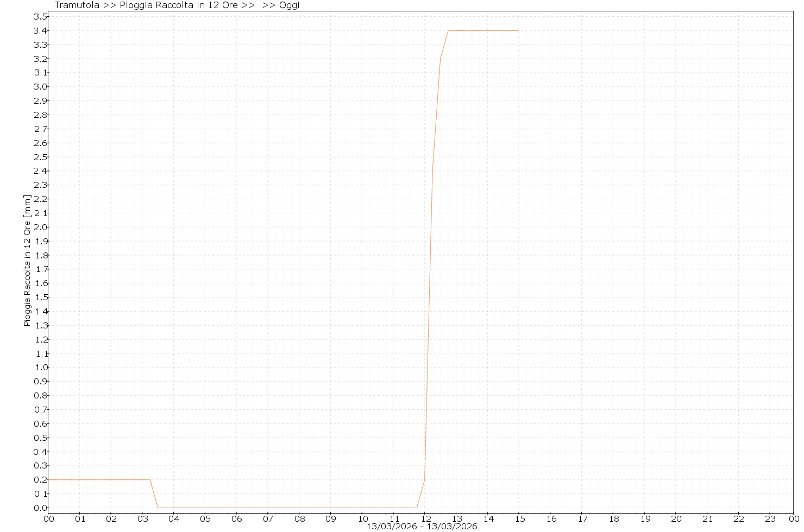The image size is (804, 532).
Task: Click the 03 hour mark on time axis
Action: 142,518
